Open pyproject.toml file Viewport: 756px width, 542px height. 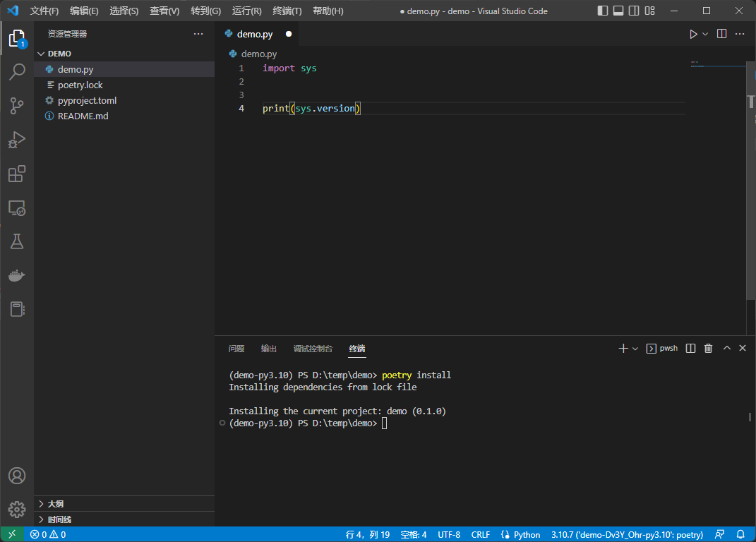124,100
